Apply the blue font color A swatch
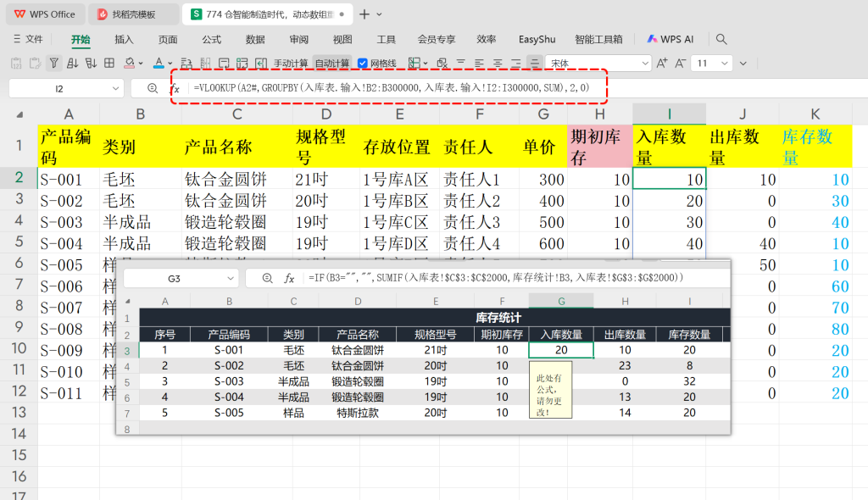868x500 pixels. 159,63
